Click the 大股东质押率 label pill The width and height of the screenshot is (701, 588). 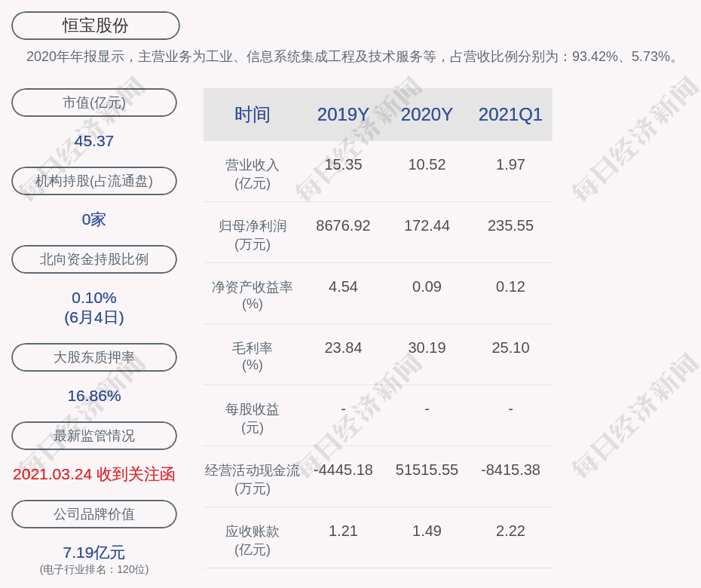(94, 357)
